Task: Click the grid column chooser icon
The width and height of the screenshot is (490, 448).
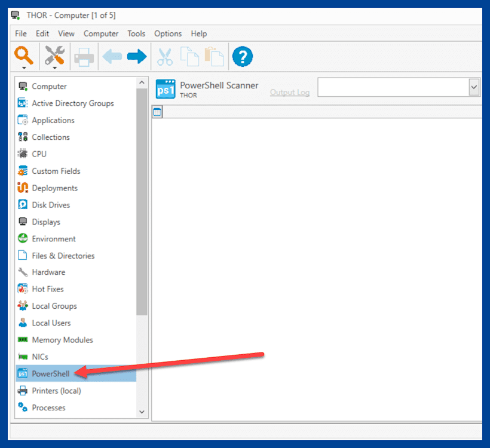Action: [x=157, y=112]
